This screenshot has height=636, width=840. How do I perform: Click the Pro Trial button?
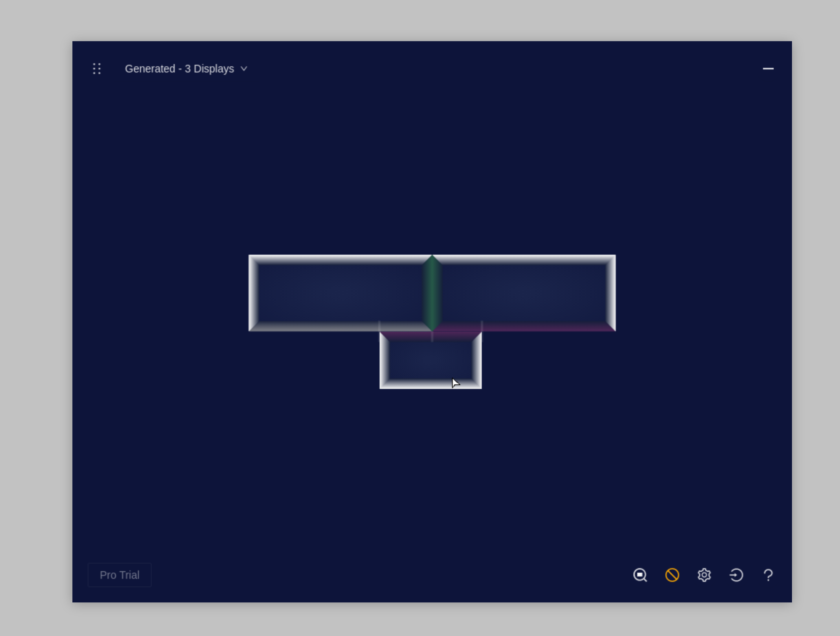click(x=120, y=575)
